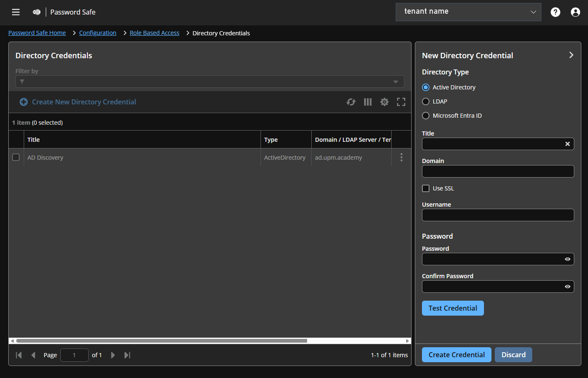Select the LDAP directory type

426,101
